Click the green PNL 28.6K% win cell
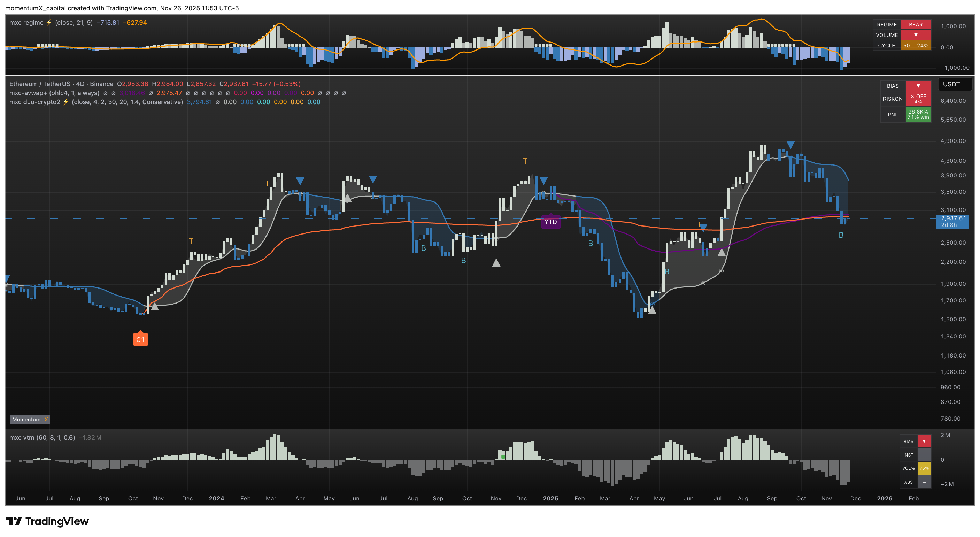Screen dimensions: 980x537 point(918,115)
